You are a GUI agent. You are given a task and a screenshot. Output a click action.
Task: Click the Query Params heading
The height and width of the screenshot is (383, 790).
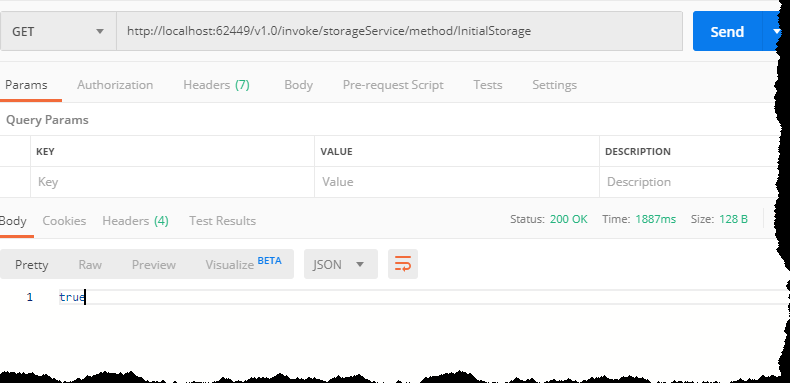47,120
